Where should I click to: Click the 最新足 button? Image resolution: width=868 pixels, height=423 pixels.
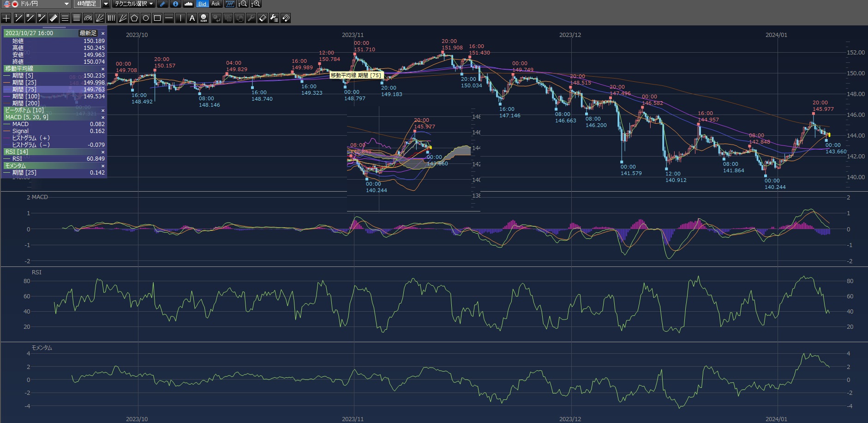click(x=88, y=33)
